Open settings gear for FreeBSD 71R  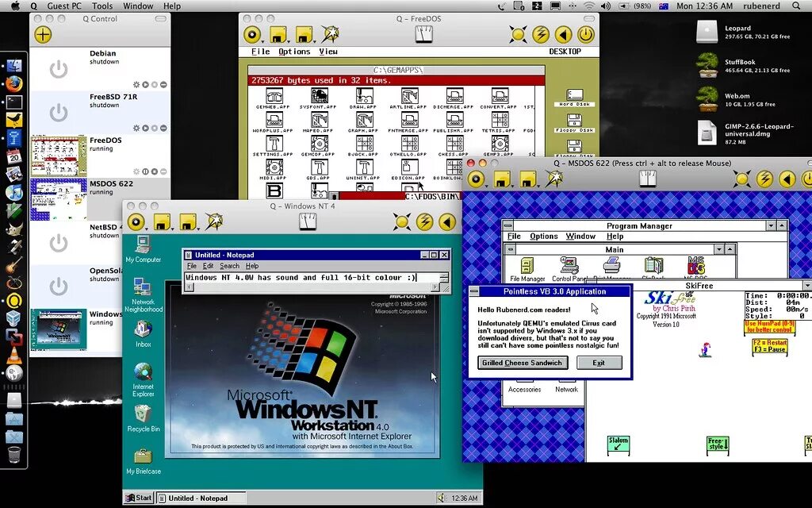(x=136, y=128)
